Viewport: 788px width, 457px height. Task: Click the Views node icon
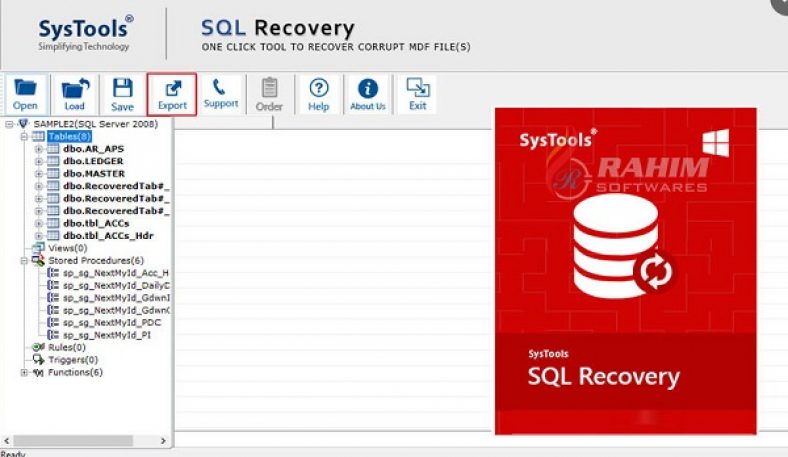pyautogui.click(x=38, y=248)
